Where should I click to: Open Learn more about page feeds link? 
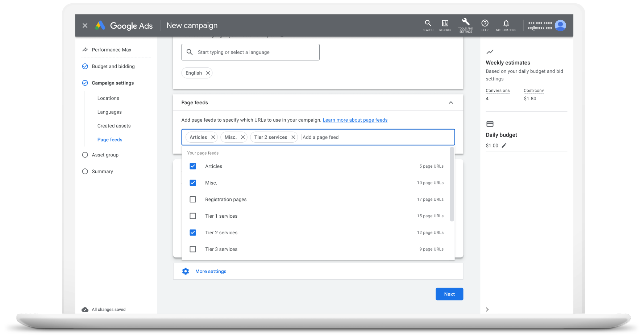[355, 120]
